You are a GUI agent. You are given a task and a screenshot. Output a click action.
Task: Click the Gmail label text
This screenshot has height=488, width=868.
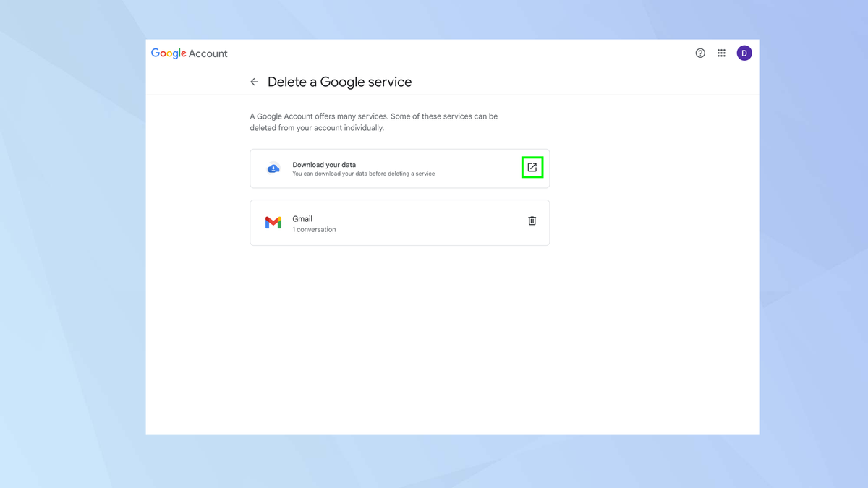tap(302, 218)
